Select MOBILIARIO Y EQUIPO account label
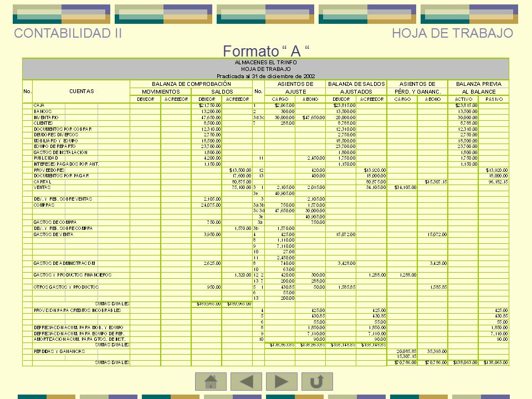This screenshot has height=399, width=532. [55, 140]
